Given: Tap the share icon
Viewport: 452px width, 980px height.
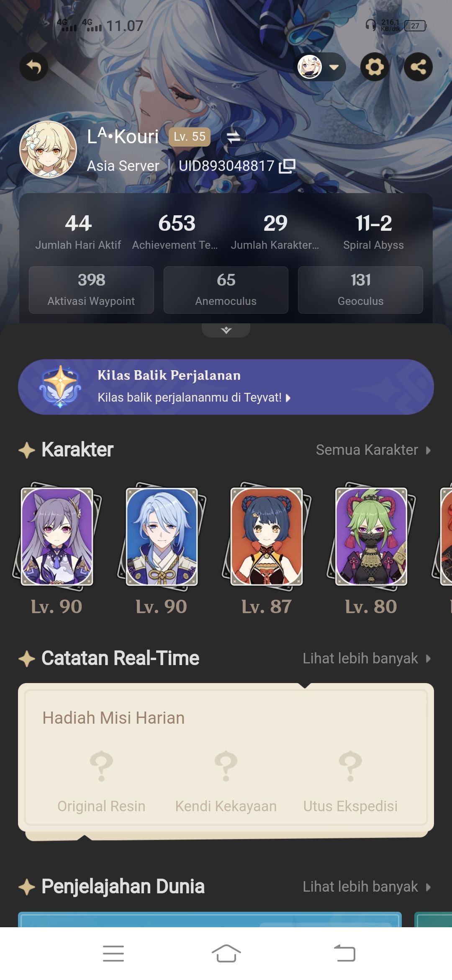Looking at the screenshot, I should click(418, 67).
